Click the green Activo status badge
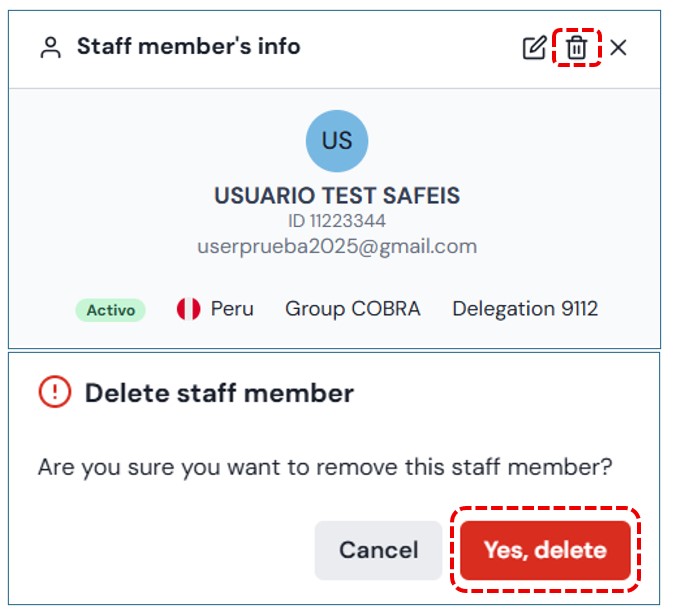The image size is (676, 616). click(110, 310)
